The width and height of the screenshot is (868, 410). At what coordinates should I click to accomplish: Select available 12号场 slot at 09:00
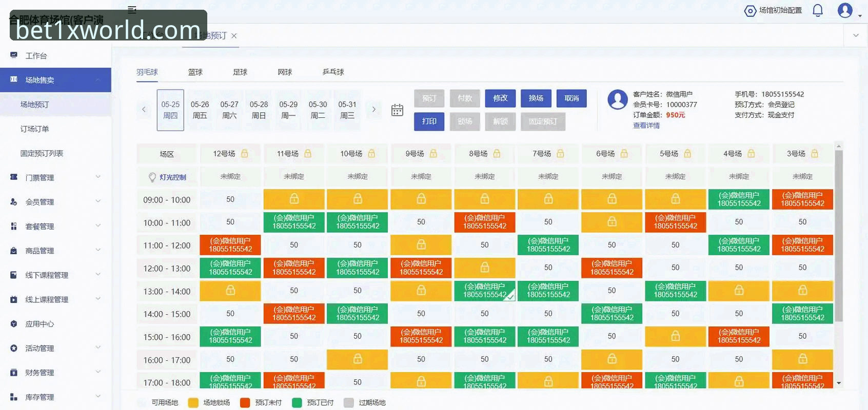[230, 199]
